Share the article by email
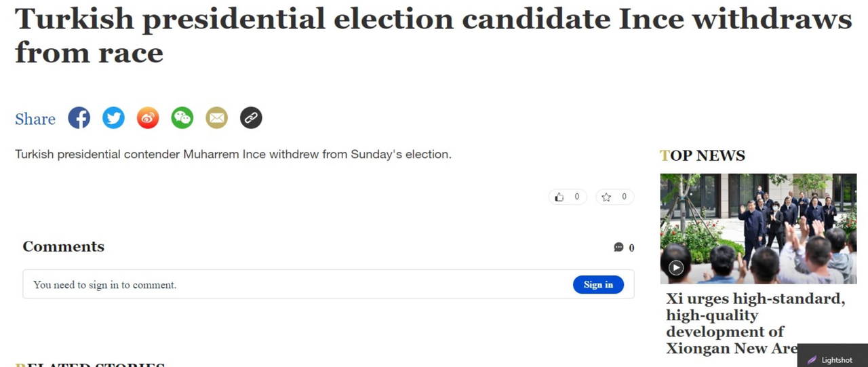 coord(217,118)
